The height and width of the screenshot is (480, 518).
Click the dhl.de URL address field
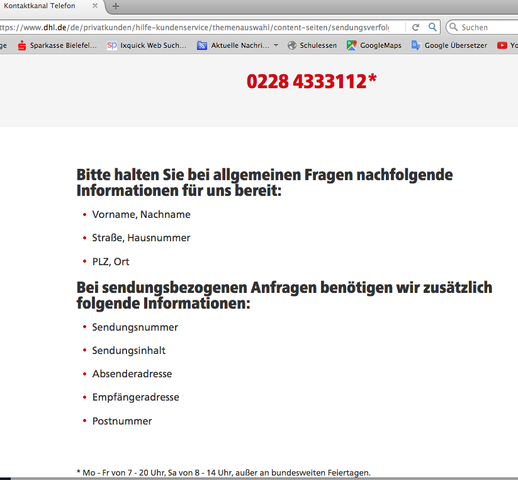(194, 27)
